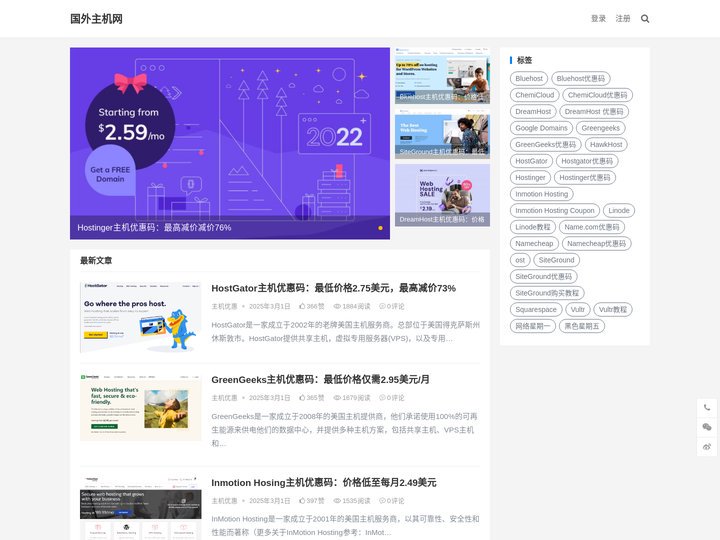Select the Hostgator优惠码 tag
The height and width of the screenshot is (540, 720).
pyautogui.click(x=587, y=161)
